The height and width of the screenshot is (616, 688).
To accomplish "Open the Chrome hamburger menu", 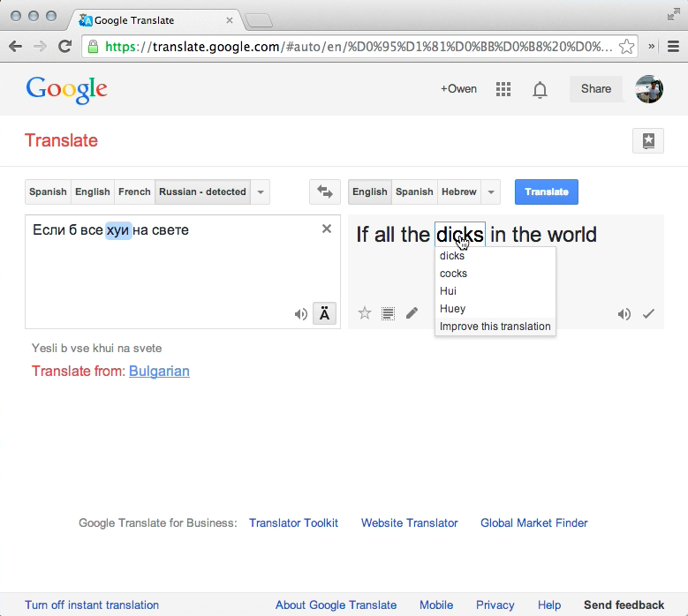I will [x=673, y=46].
